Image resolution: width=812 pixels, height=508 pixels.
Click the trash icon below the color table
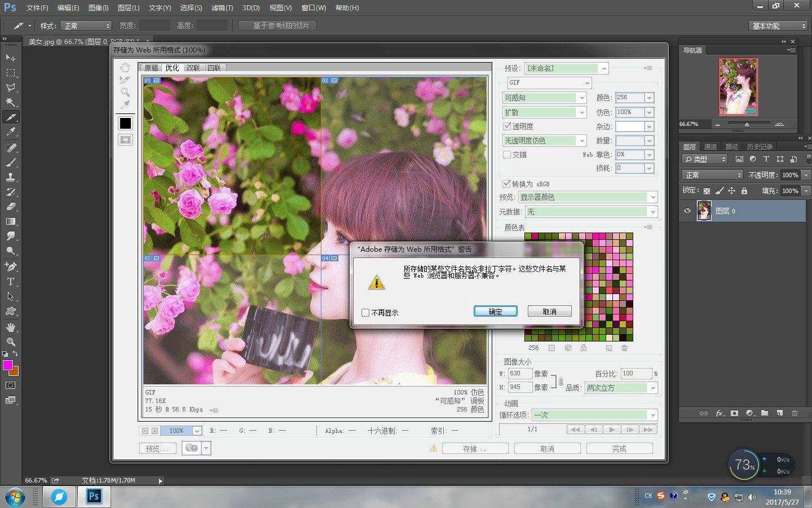(624, 348)
